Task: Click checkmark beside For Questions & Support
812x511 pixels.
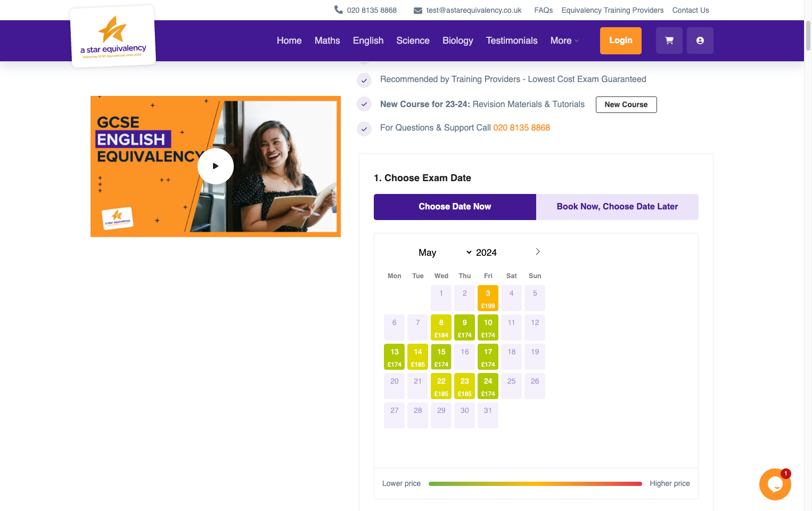Action: coord(364,128)
